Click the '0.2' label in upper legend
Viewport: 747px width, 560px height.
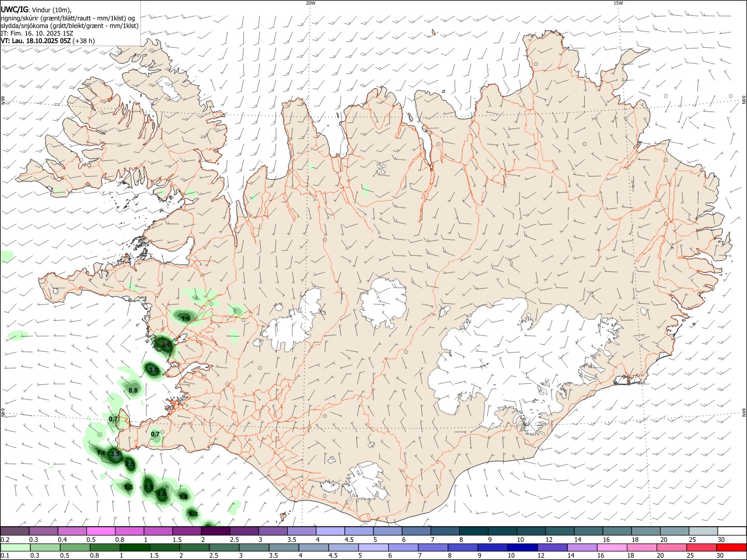tap(5, 540)
